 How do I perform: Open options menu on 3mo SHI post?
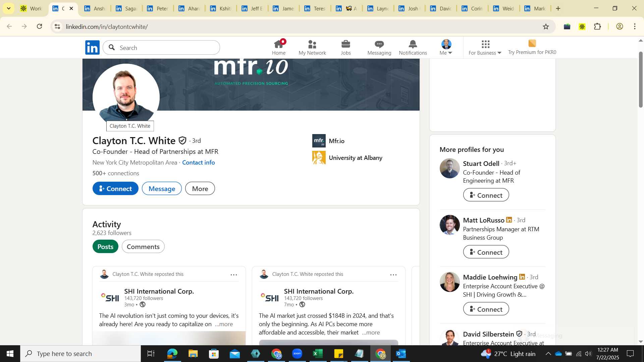pos(234,275)
